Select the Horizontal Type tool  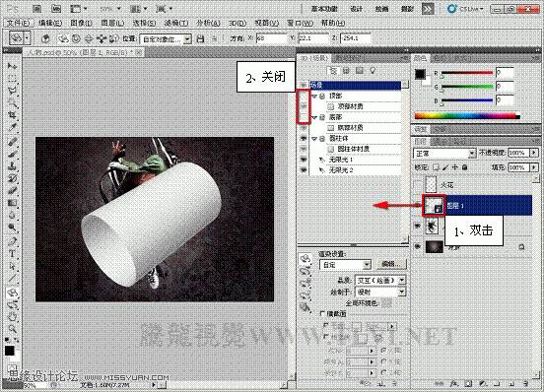[12, 254]
